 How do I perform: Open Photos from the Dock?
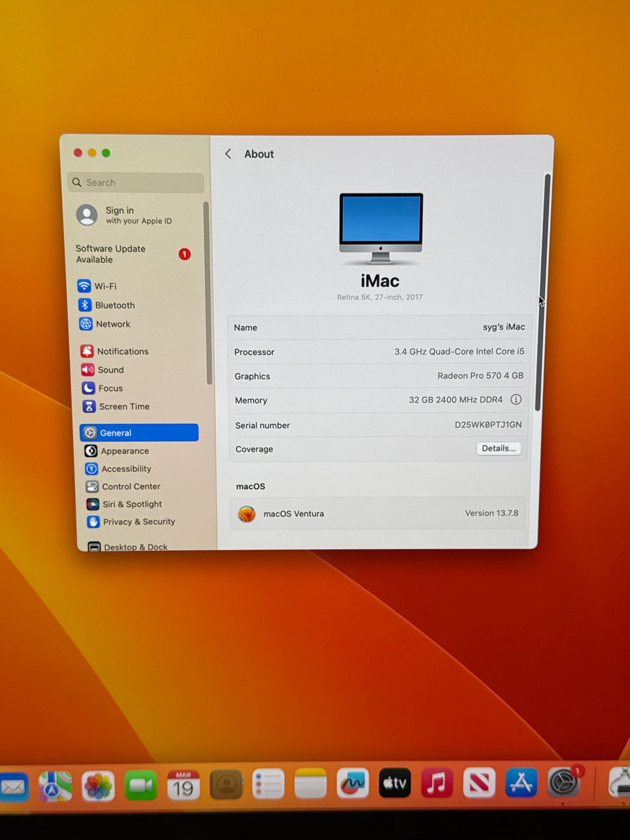point(98,786)
